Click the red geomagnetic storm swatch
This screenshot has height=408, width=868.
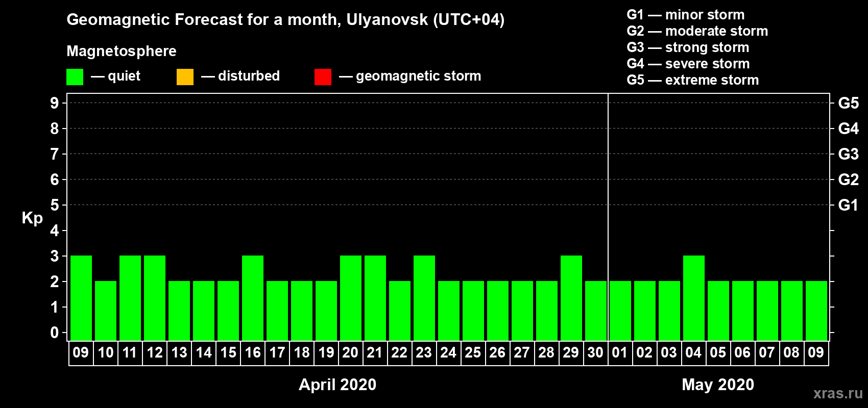click(x=323, y=77)
